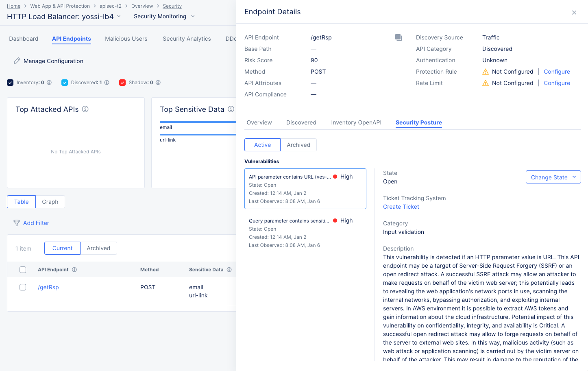Click the funnel icon next to Add Filter
This screenshot has height=371, width=588.
click(x=16, y=223)
